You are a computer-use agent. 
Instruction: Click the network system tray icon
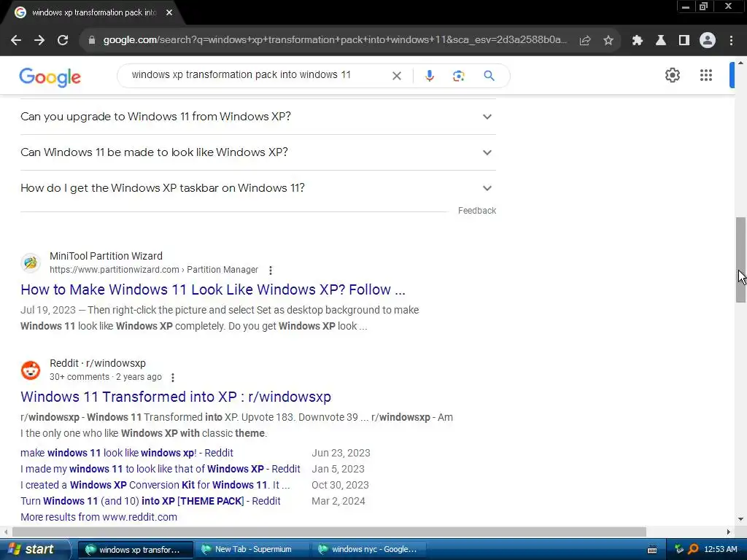(679, 549)
